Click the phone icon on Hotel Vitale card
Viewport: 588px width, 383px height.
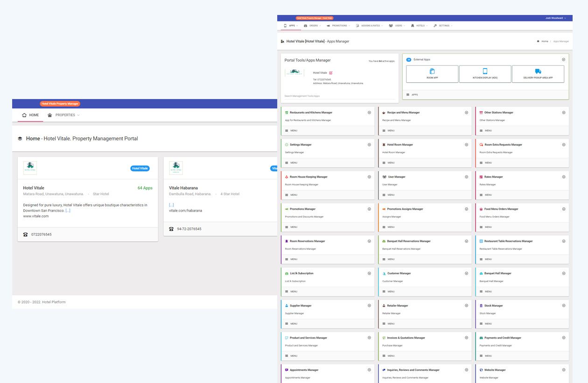pyautogui.click(x=26, y=234)
